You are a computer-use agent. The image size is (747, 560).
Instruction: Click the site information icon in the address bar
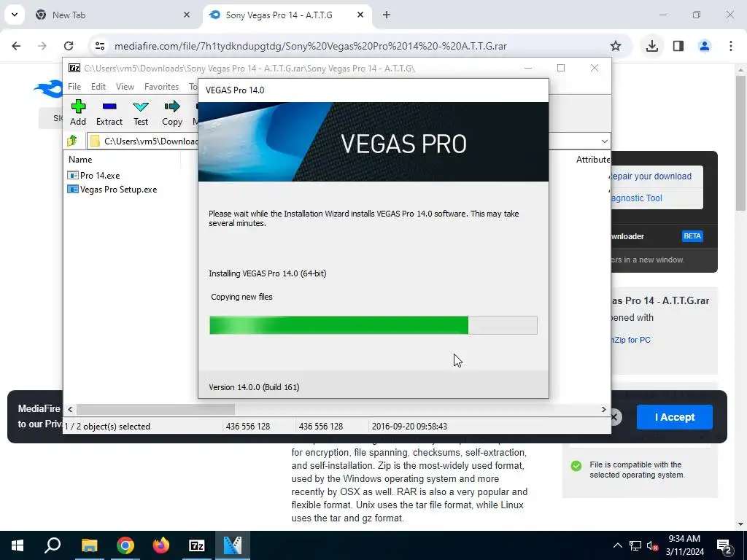click(x=99, y=46)
